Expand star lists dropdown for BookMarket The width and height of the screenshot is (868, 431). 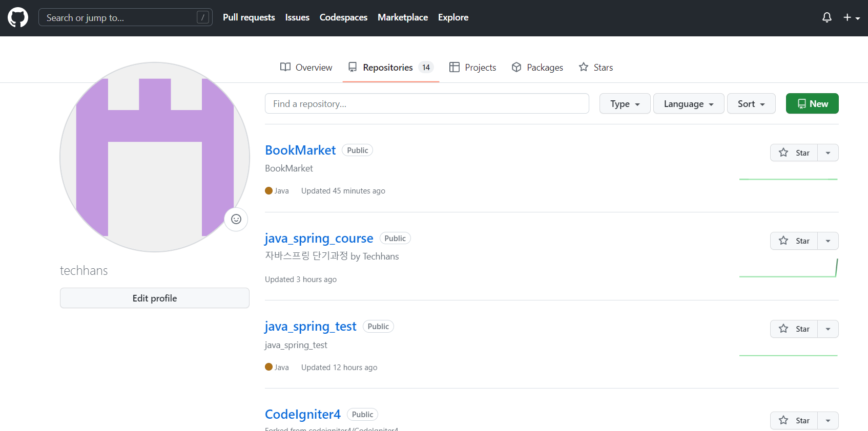(x=828, y=153)
